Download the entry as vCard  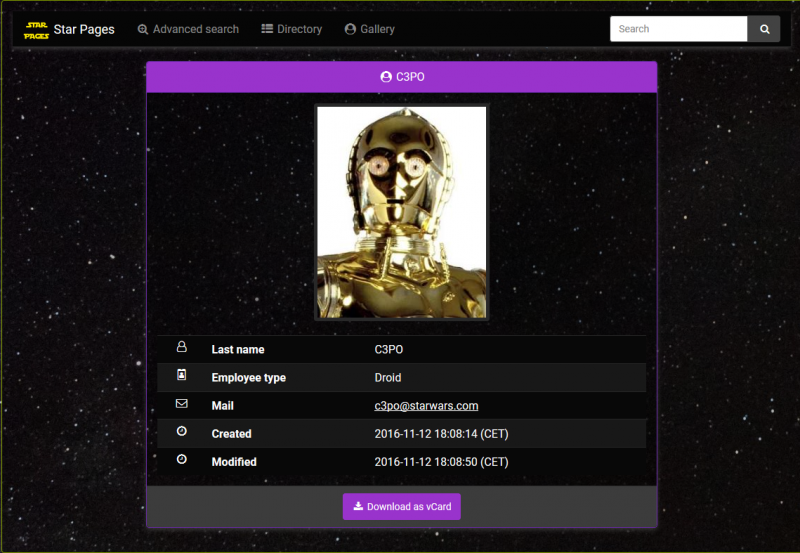point(402,507)
